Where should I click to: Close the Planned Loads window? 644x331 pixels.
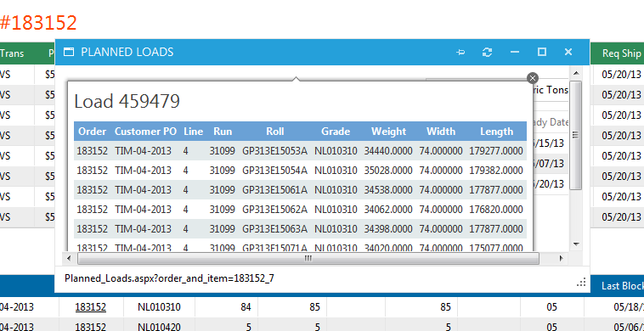pos(568,52)
